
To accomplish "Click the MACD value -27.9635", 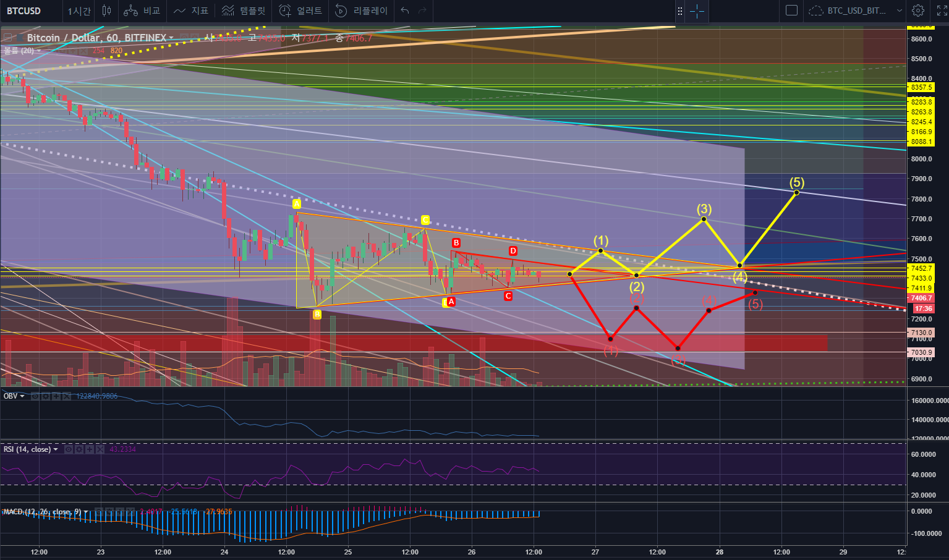I will (x=218, y=512).
